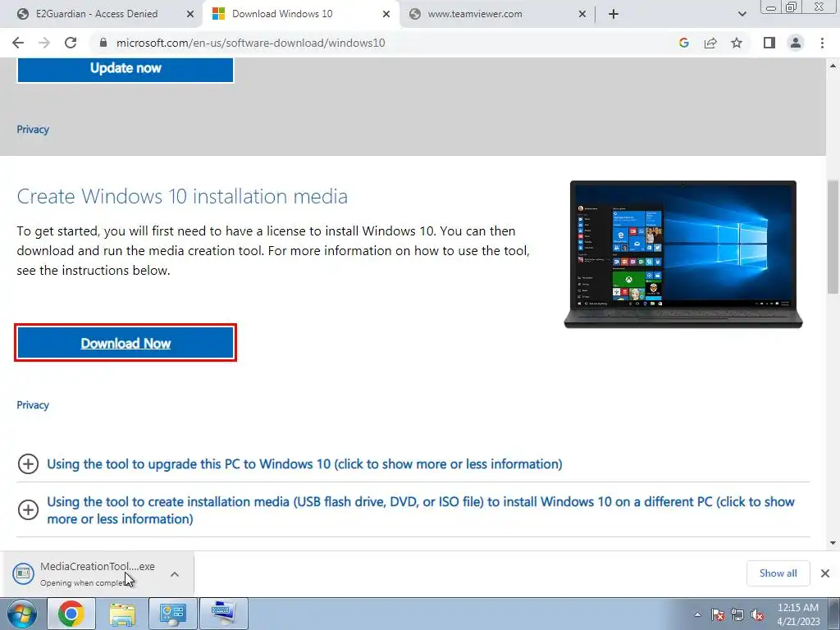Open download options chevron for MediaCreationTool
840x630 pixels.
click(175, 574)
